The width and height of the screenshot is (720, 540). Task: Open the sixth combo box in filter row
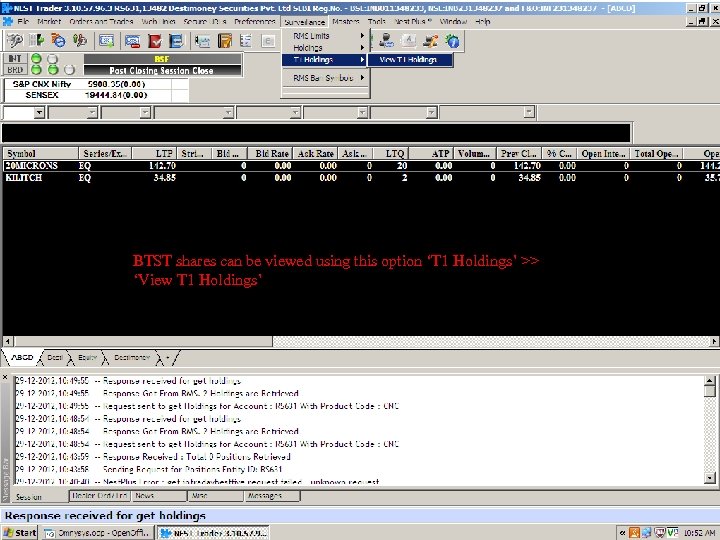pos(362,112)
